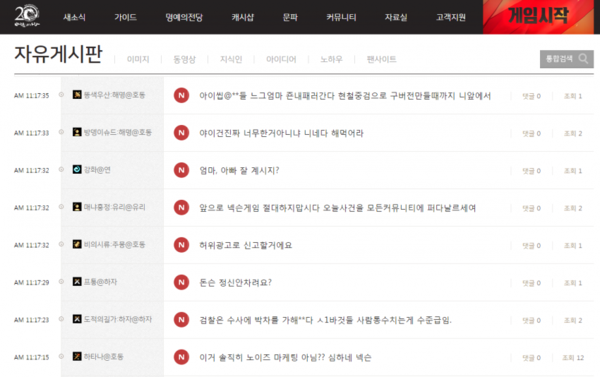Switch to the 팬사이트 board tab

point(382,59)
